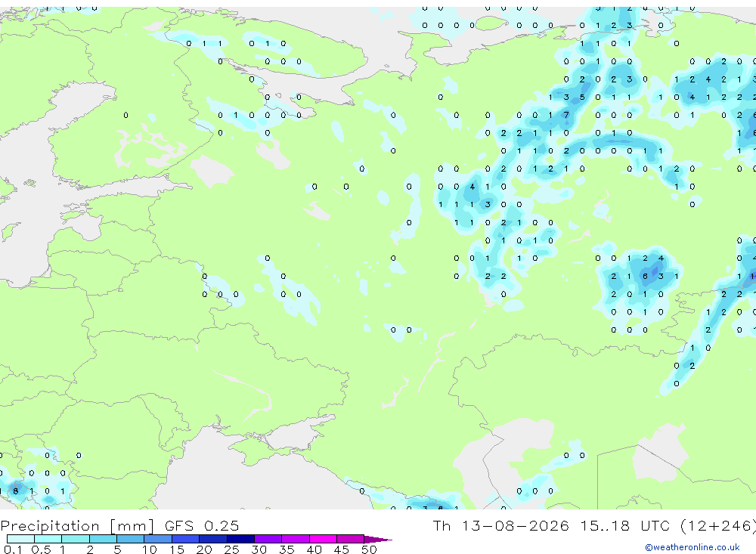Click the '5' precipitation value in the northeast band
Image resolution: width=756 pixels, height=554 pixels.
pos(582,97)
